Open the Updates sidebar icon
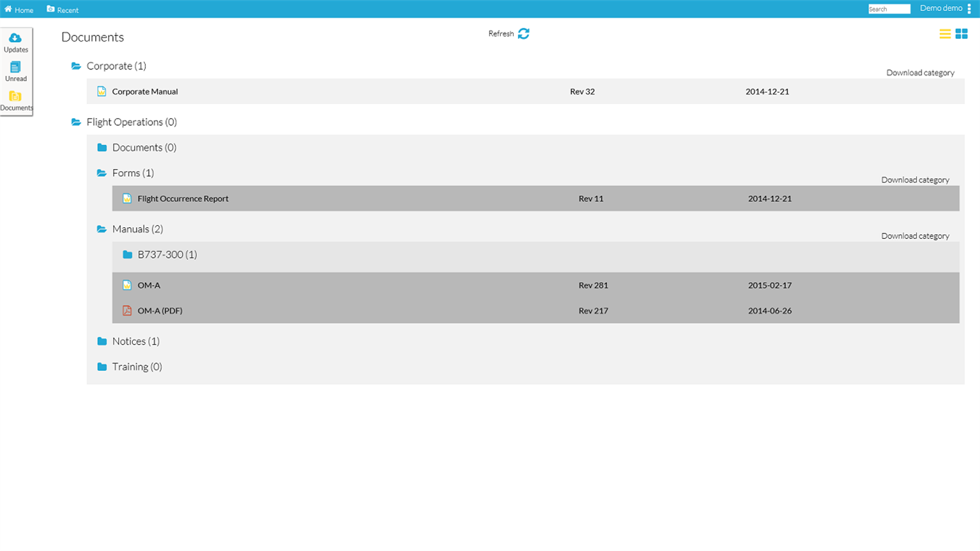Viewport: 980px width, 551px height. (16, 37)
